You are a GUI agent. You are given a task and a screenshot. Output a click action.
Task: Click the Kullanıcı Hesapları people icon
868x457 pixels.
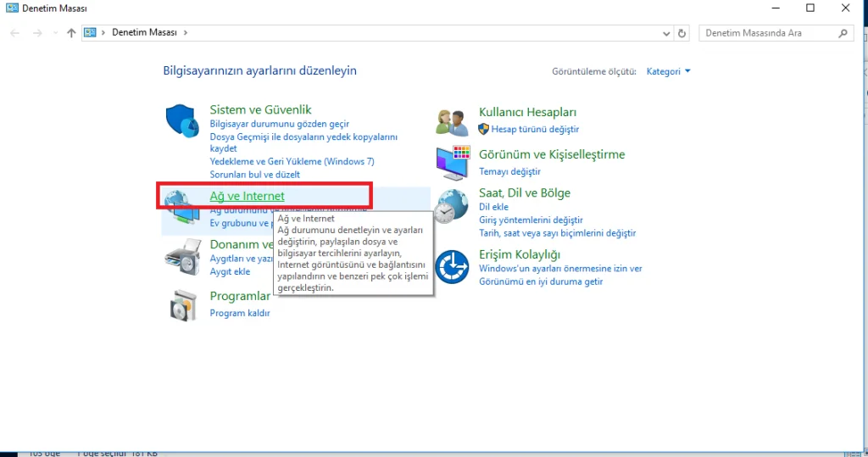(x=453, y=121)
